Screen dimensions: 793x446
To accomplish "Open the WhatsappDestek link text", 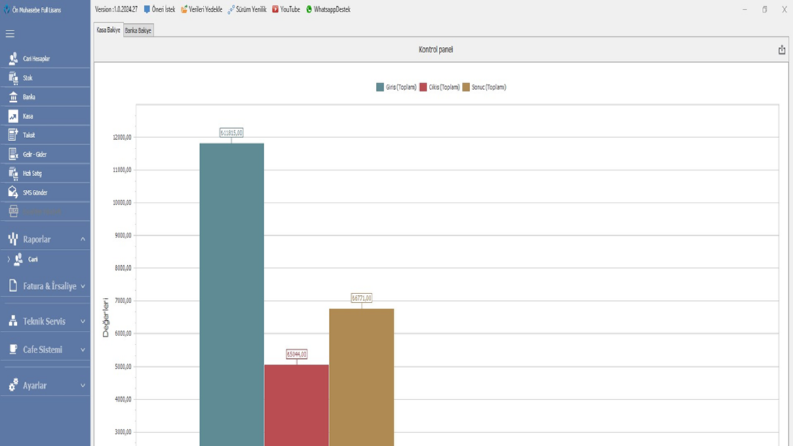I will (332, 9).
